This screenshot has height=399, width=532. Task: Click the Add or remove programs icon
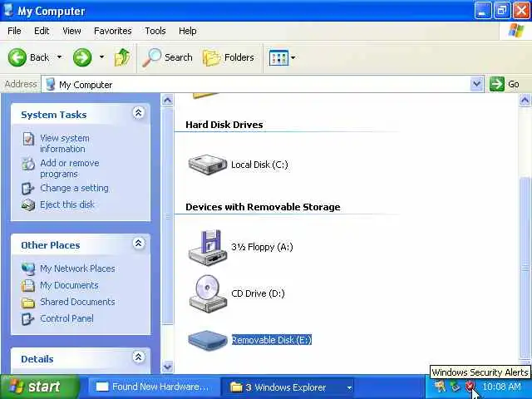pyautogui.click(x=28, y=164)
